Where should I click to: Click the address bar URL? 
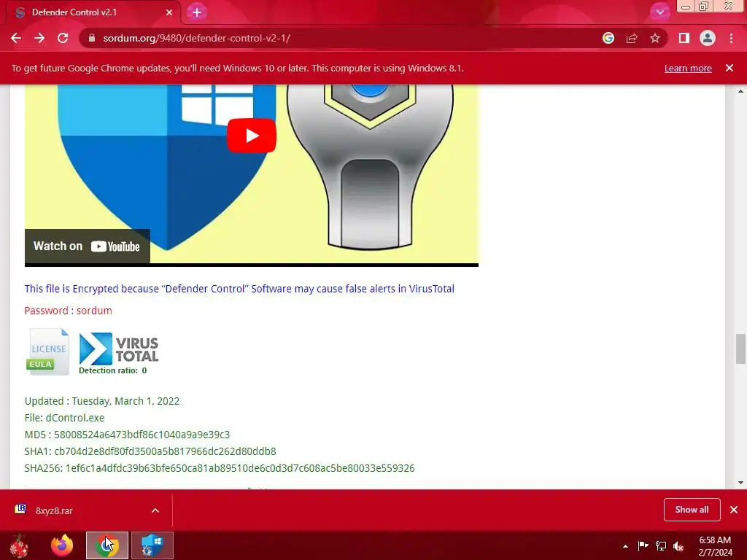click(x=196, y=38)
